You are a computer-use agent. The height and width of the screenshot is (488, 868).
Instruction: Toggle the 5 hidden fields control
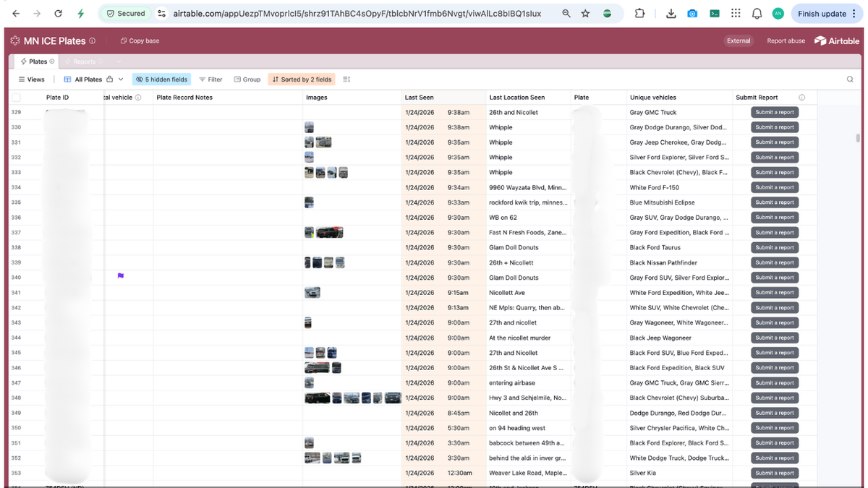coord(161,80)
